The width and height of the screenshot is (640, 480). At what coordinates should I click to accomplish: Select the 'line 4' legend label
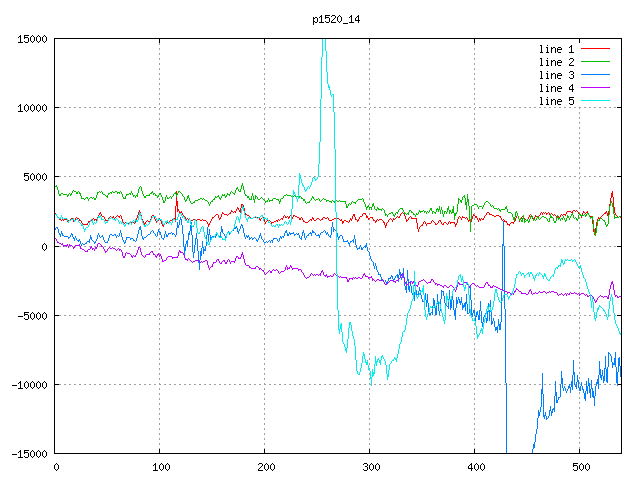click(557, 88)
